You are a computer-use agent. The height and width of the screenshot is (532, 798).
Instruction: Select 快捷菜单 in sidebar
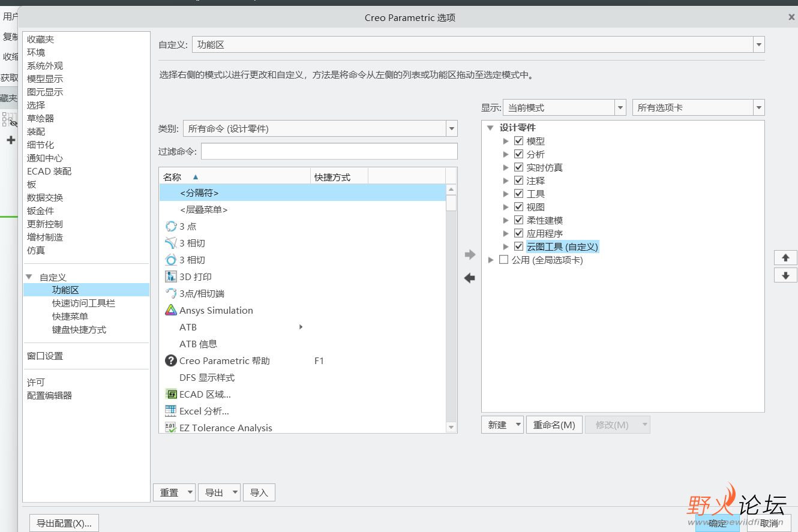(70, 316)
